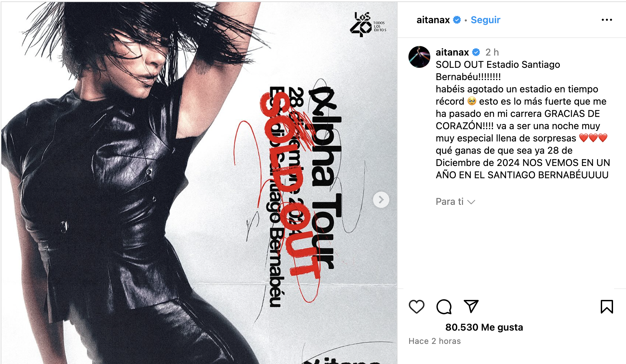Share post via paper plane icon
Viewport: 626px width, 364px height.
471,306
